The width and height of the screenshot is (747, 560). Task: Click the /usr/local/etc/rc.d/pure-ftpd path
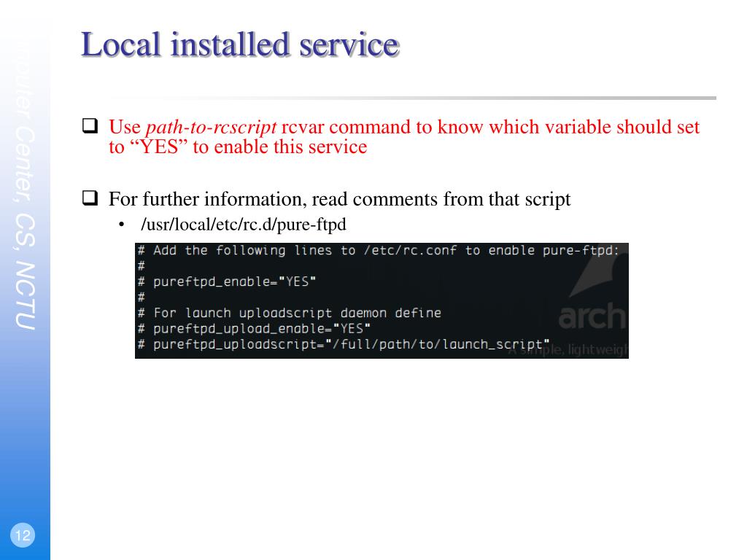[x=244, y=225]
